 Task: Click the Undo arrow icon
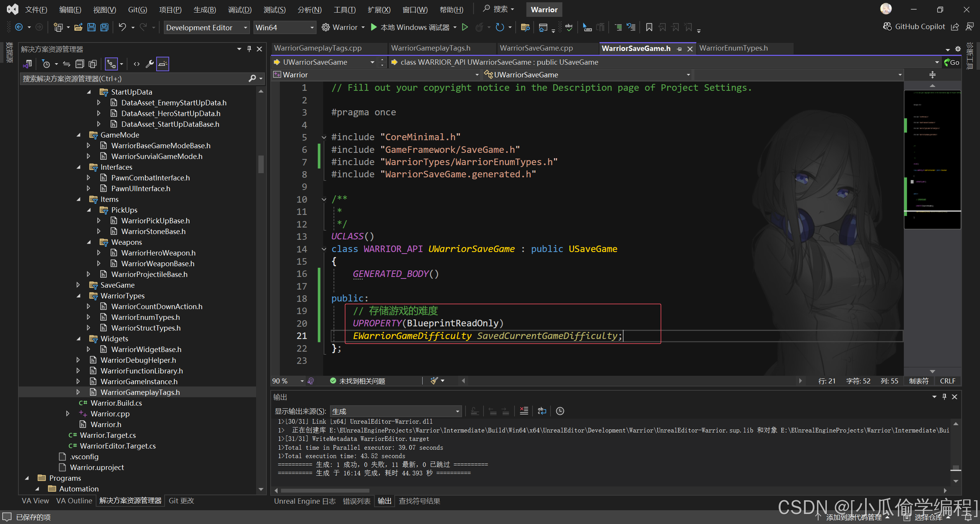[x=122, y=27]
